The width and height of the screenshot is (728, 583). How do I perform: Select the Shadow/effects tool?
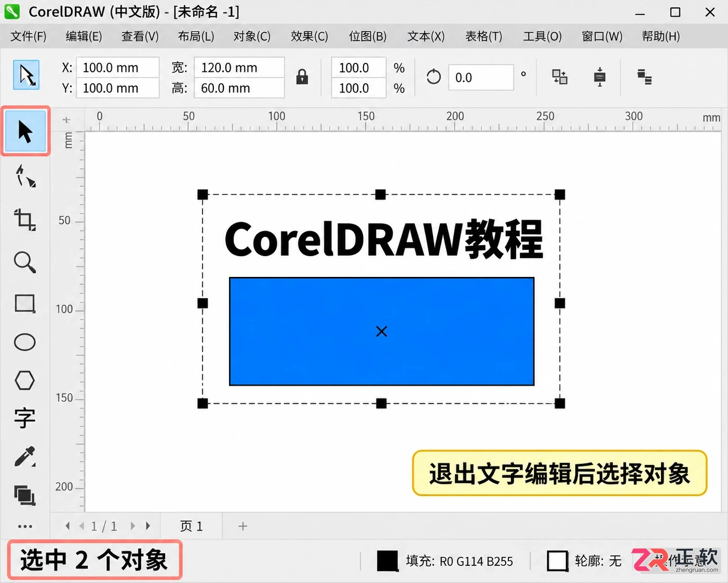pos(25,495)
